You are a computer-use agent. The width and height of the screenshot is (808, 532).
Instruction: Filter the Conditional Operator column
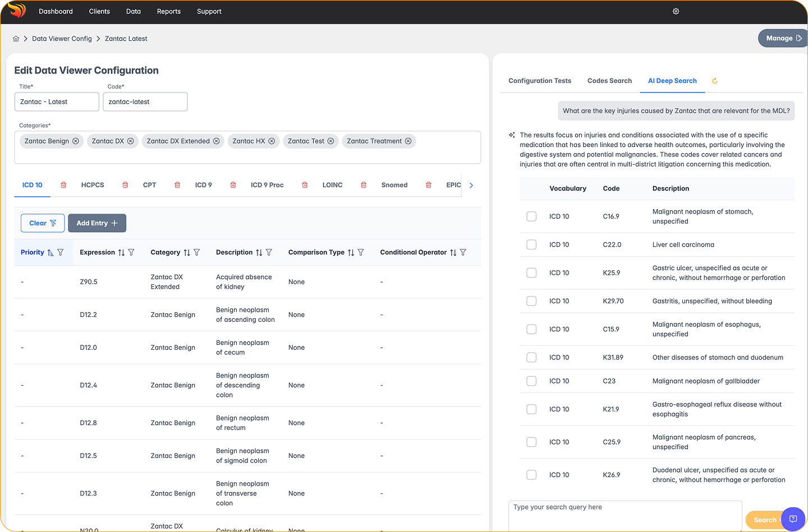coord(463,252)
